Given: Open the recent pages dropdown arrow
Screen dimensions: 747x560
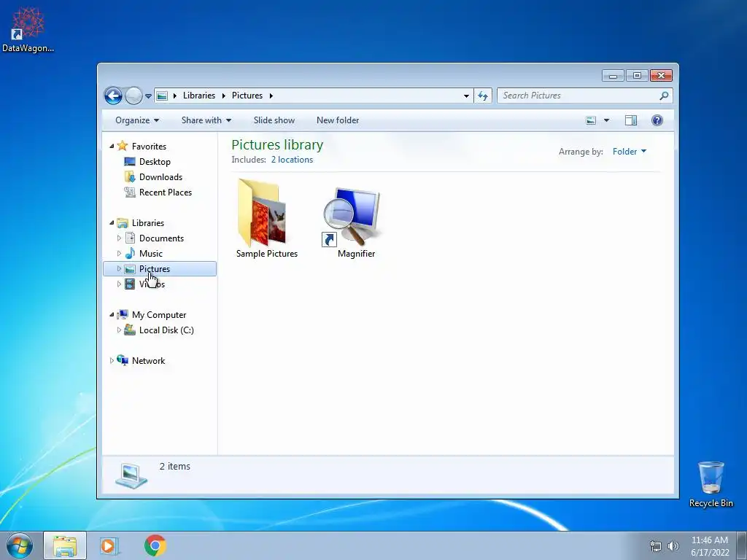Looking at the screenshot, I should (148, 96).
